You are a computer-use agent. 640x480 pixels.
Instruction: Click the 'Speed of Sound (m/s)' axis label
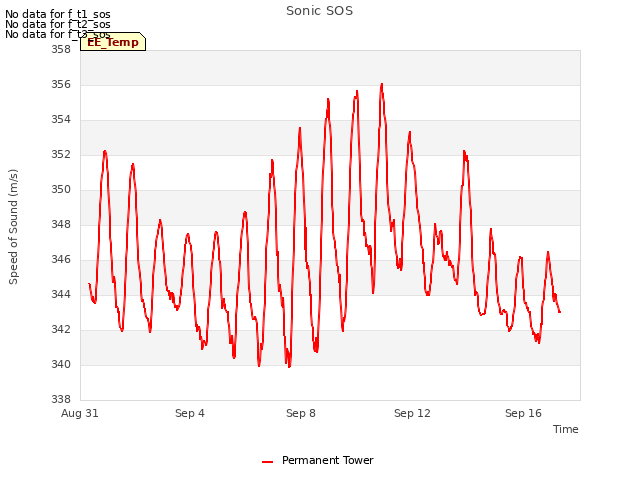pyautogui.click(x=13, y=227)
